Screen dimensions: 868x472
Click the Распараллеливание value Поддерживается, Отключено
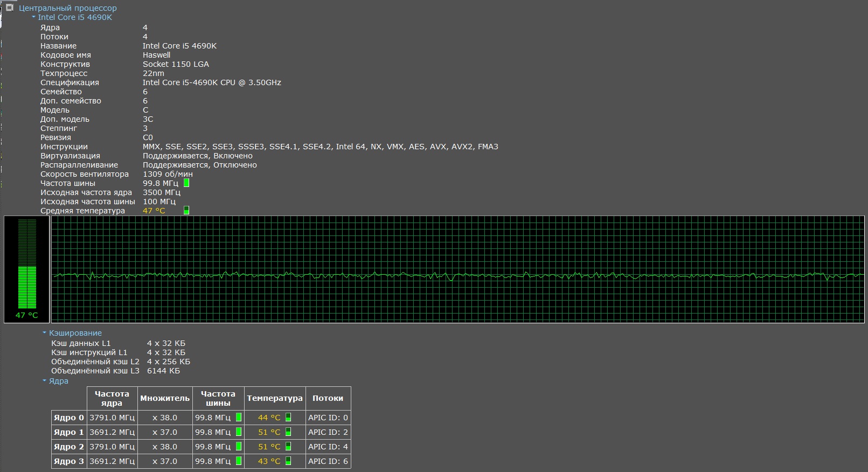pos(200,165)
